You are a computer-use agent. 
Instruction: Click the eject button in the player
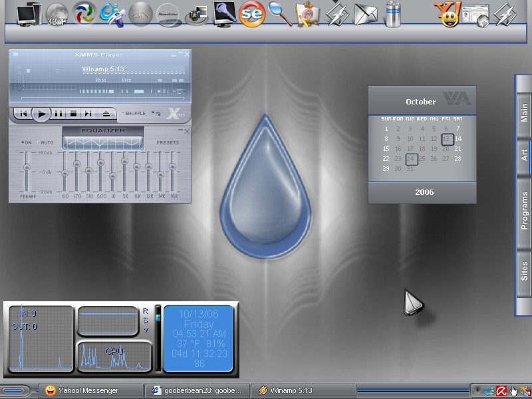coord(106,114)
